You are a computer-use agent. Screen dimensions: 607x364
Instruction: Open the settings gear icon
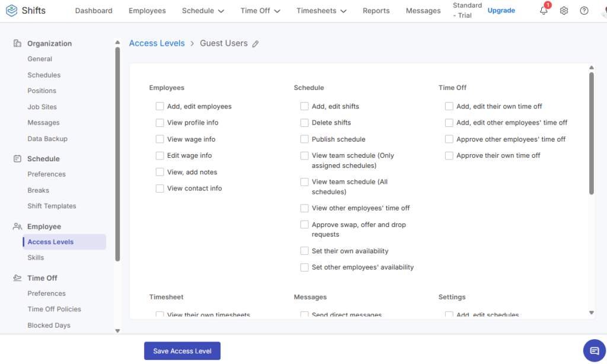[564, 11]
